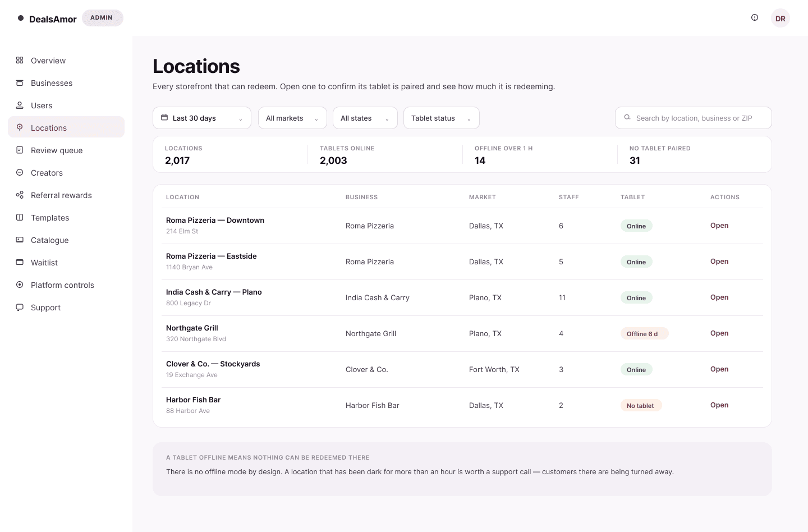808x532 pixels.
Task: Click the Review queue icon
Action: coord(20,150)
